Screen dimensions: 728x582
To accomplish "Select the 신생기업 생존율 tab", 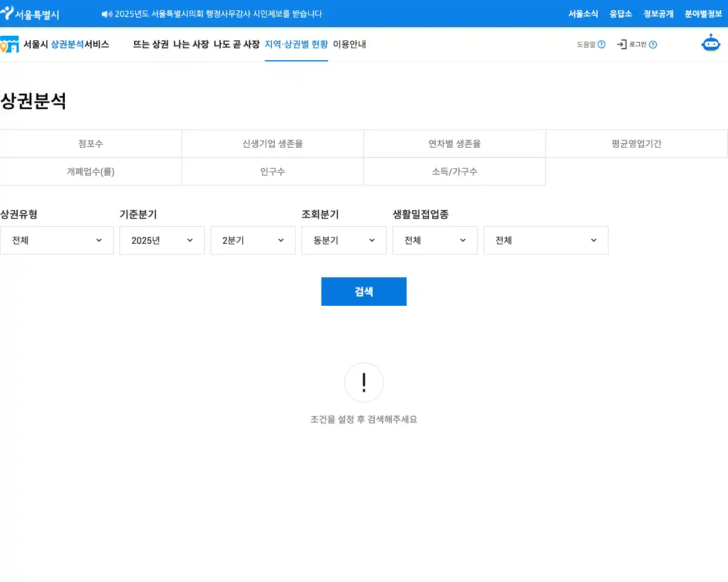I will click(x=272, y=144).
